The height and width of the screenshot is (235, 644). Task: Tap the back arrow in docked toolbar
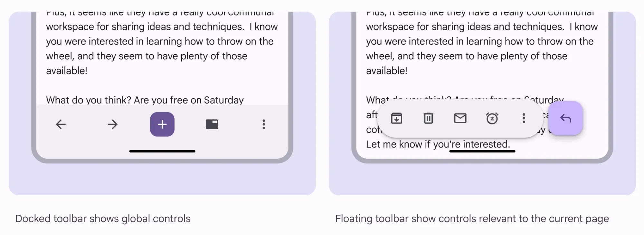coord(61,124)
